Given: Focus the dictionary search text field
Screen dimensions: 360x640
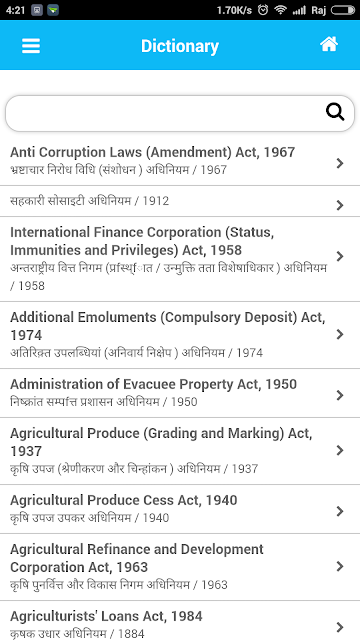Looking at the screenshot, I should [180, 113].
